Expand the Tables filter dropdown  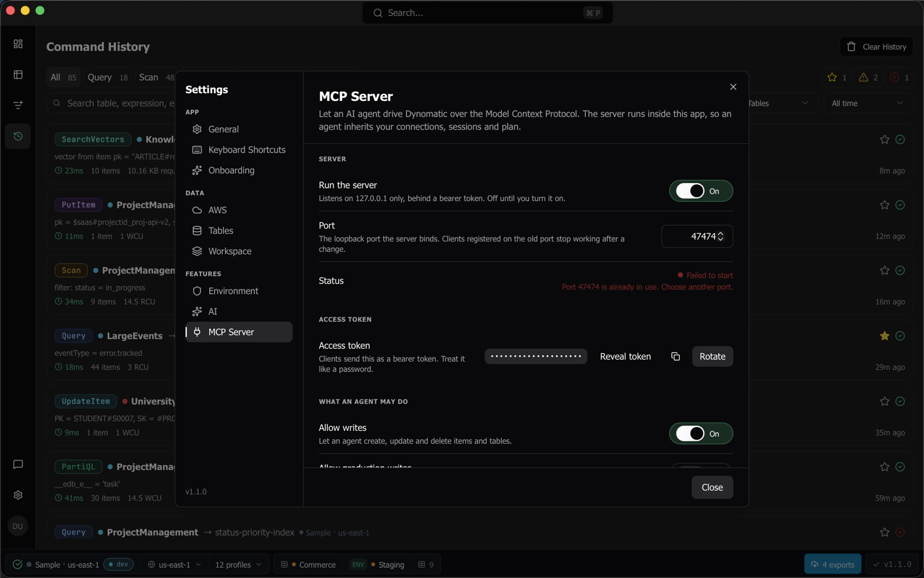[778, 103]
